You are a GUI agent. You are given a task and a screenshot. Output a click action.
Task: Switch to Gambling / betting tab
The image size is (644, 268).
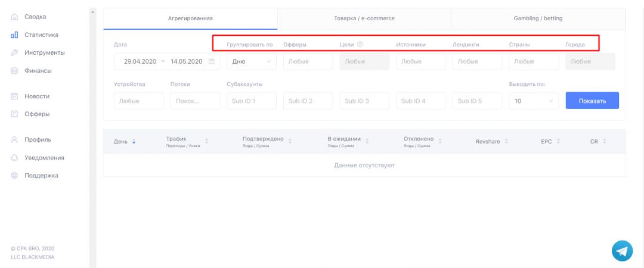(538, 18)
